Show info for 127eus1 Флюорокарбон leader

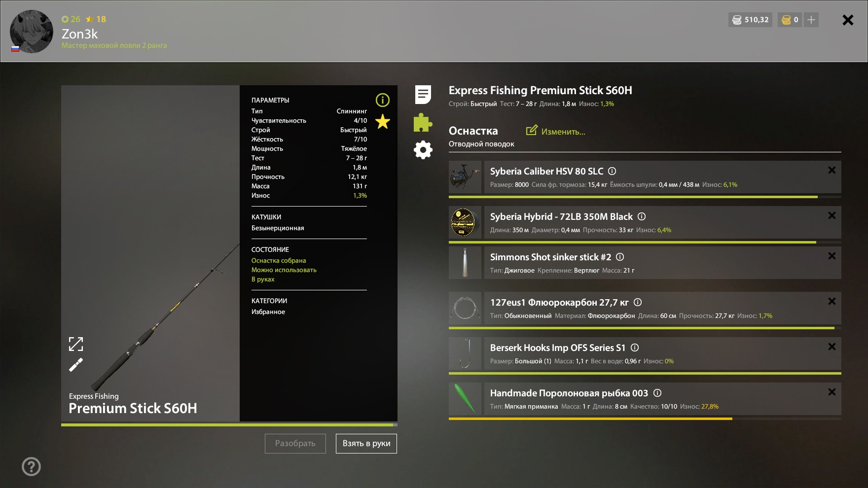pos(638,302)
